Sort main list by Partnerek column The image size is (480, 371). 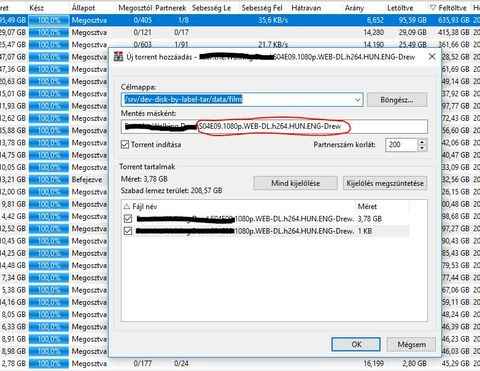tap(171, 7)
